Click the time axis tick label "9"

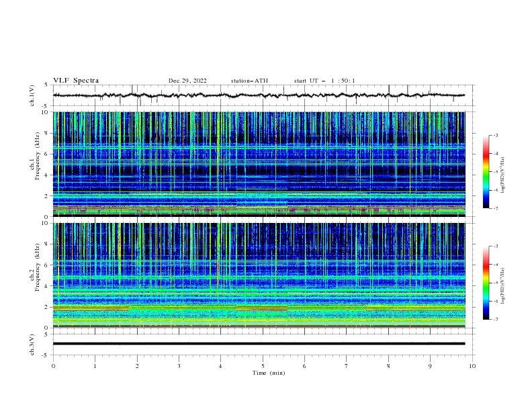430,366
